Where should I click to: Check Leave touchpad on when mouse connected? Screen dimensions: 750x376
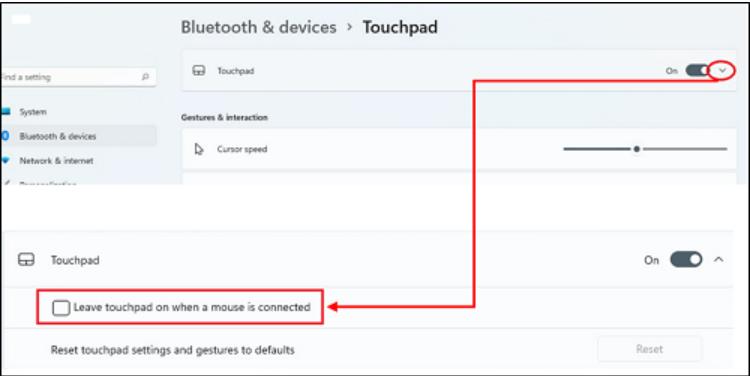61,308
